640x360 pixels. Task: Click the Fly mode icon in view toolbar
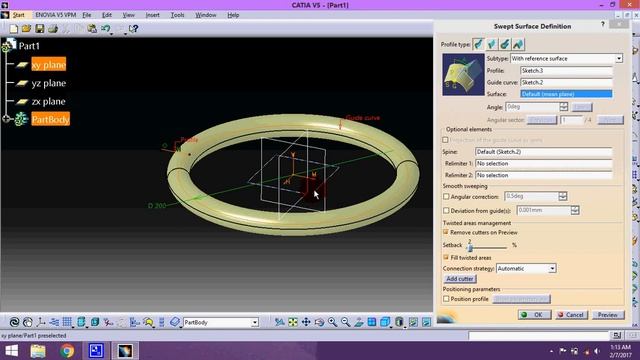point(280,322)
